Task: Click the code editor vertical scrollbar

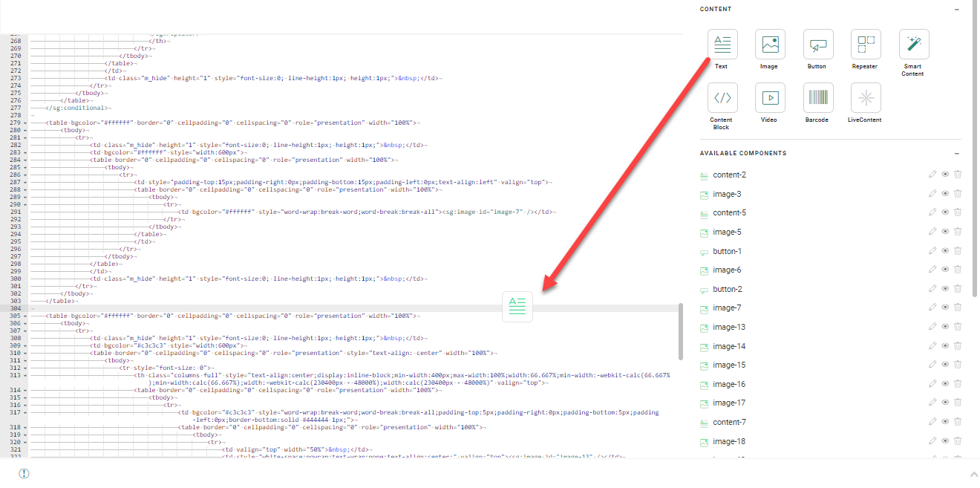Action: pyautogui.click(x=681, y=331)
